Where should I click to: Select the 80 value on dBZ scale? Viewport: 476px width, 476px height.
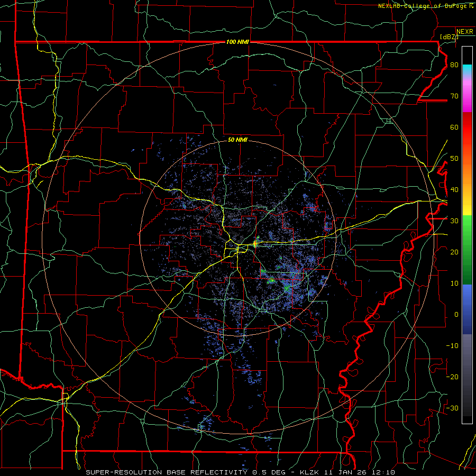[454, 65]
